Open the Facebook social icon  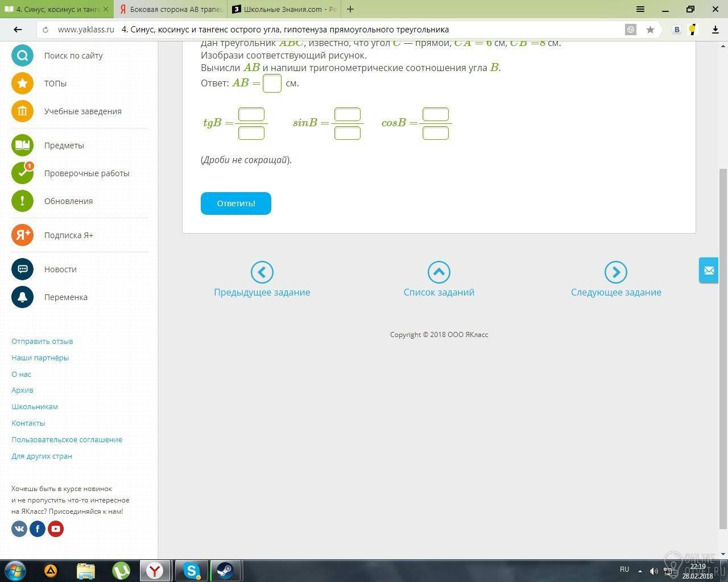coord(38,529)
